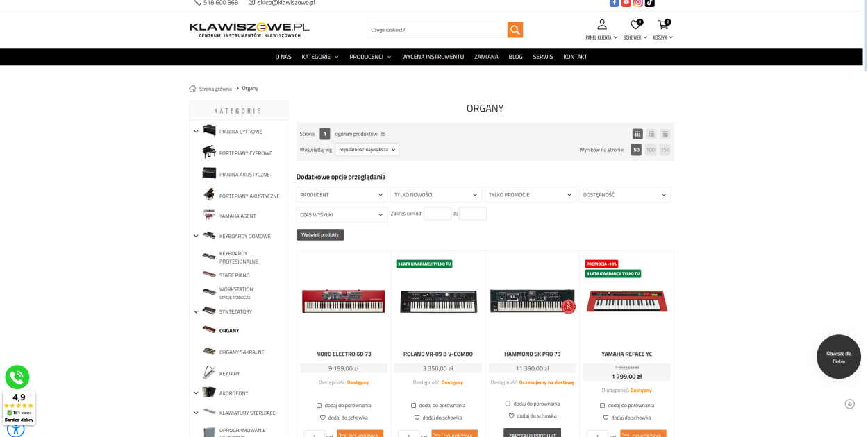Open the Schowek heart wishlist icon
The height and width of the screenshot is (437, 868).
pos(635,25)
